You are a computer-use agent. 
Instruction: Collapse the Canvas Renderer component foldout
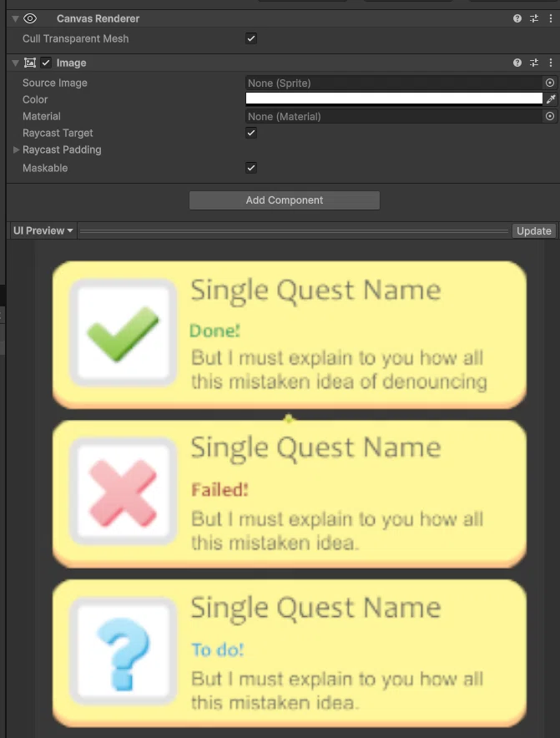pyautogui.click(x=16, y=19)
